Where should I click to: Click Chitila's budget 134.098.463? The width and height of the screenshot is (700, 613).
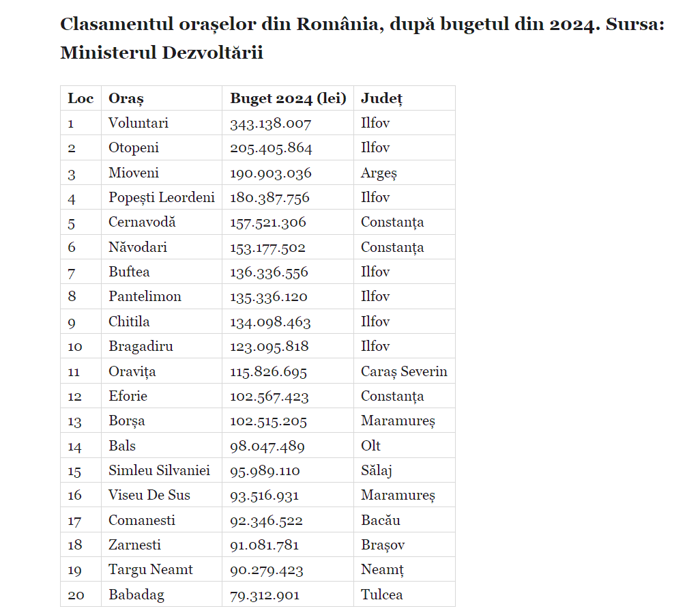tap(270, 322)
